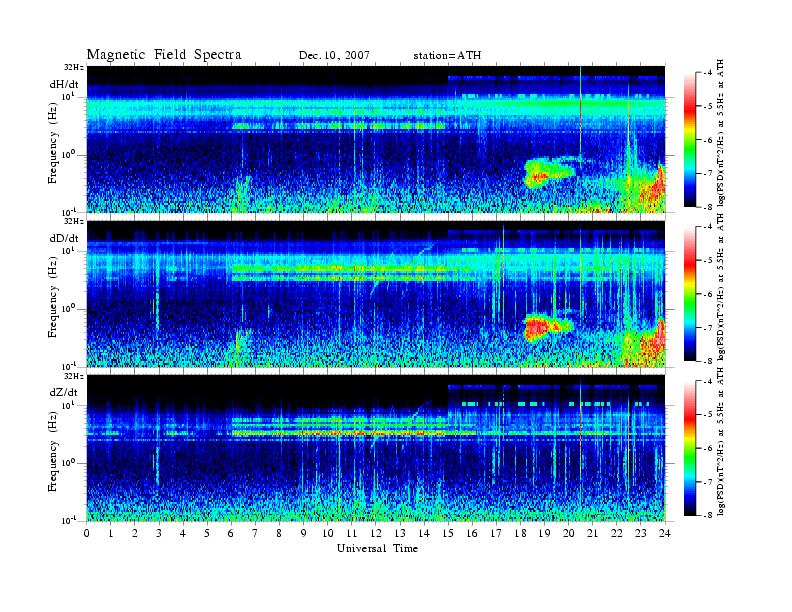The image size is (792, 612).
Task: Click the dH/dt spectrogram plot
Action: tap(376, 139)
